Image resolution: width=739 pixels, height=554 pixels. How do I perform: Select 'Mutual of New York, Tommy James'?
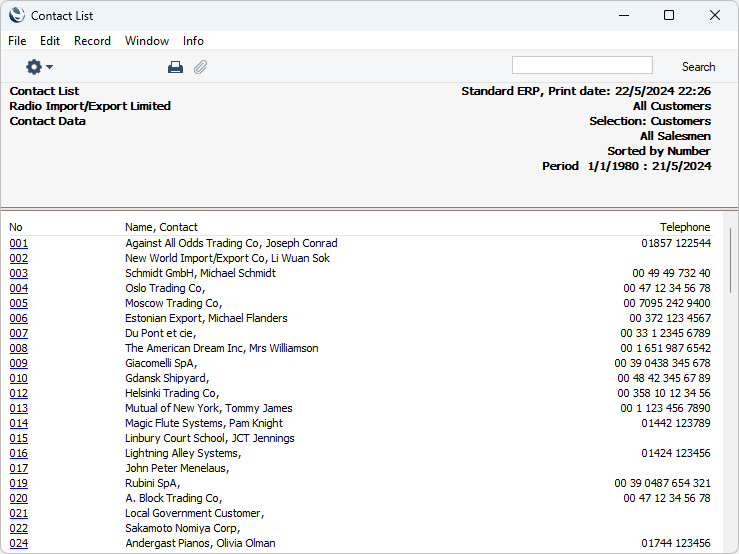click(x=208, y=408)
